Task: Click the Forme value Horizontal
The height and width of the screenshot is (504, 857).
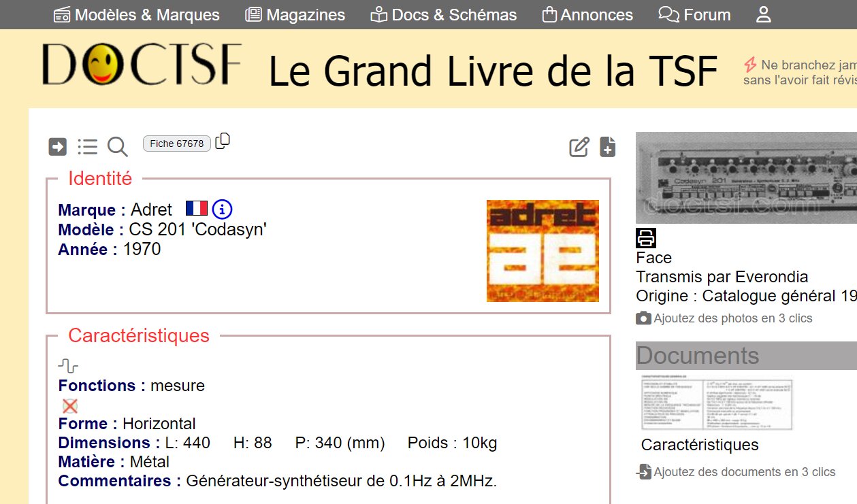Action: [x=159, y=424]
